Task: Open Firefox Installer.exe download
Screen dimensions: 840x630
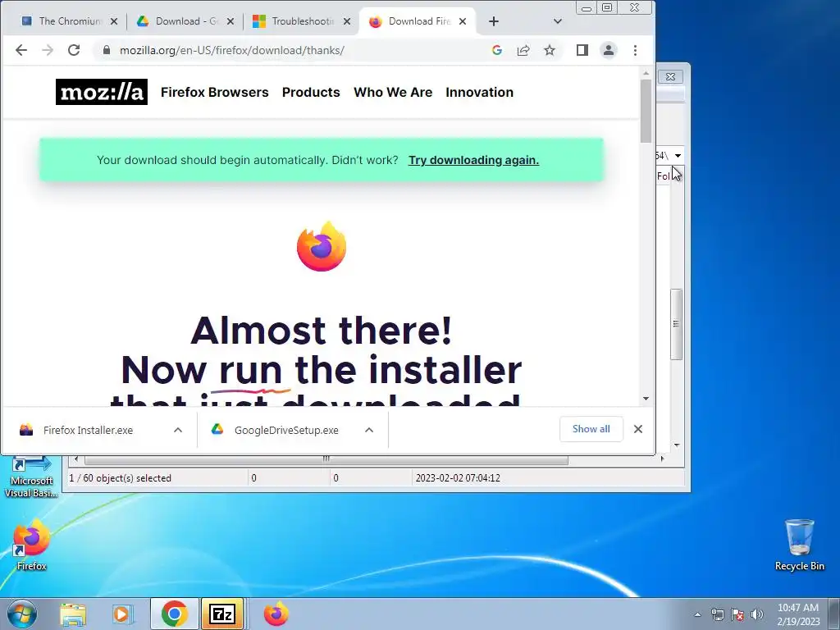Action: tap(89, 430)
